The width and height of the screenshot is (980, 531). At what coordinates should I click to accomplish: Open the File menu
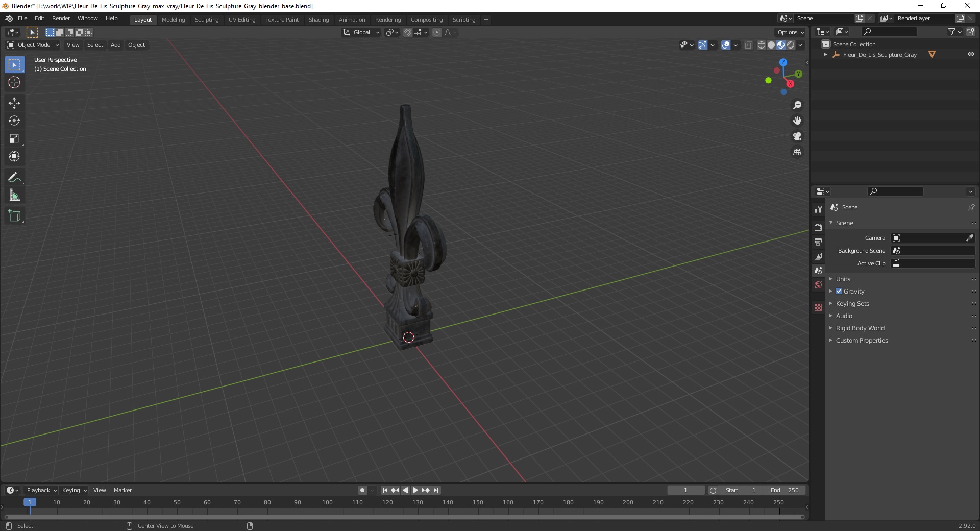(22, 18)
